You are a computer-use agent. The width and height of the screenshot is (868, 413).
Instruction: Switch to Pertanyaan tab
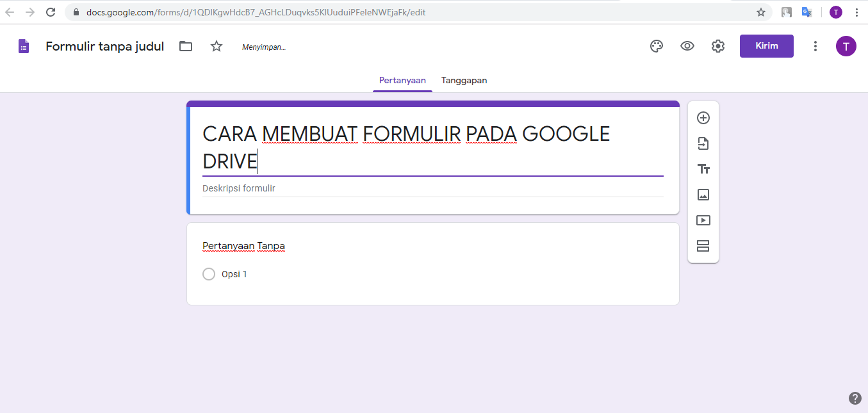[x=402, y=81]
